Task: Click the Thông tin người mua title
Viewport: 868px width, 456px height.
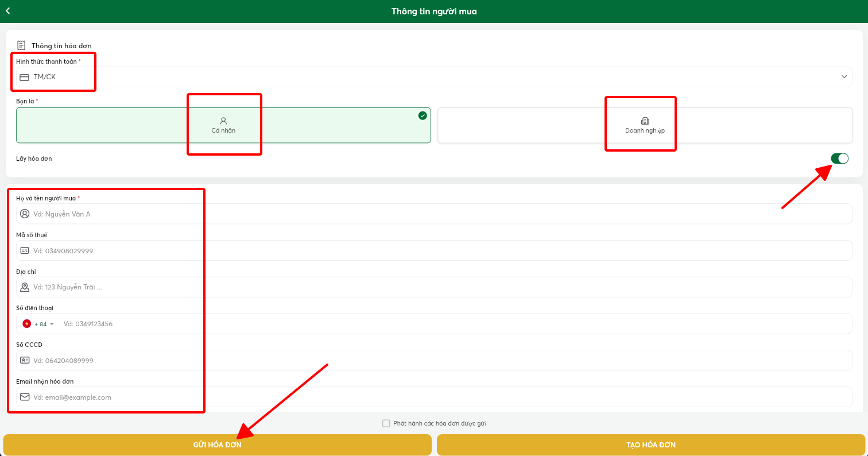Action: [434, 11]
